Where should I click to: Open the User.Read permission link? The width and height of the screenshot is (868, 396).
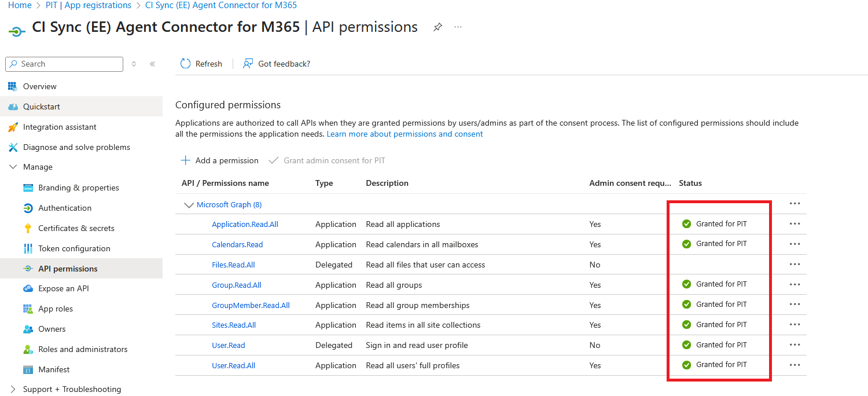coord(229,345)
